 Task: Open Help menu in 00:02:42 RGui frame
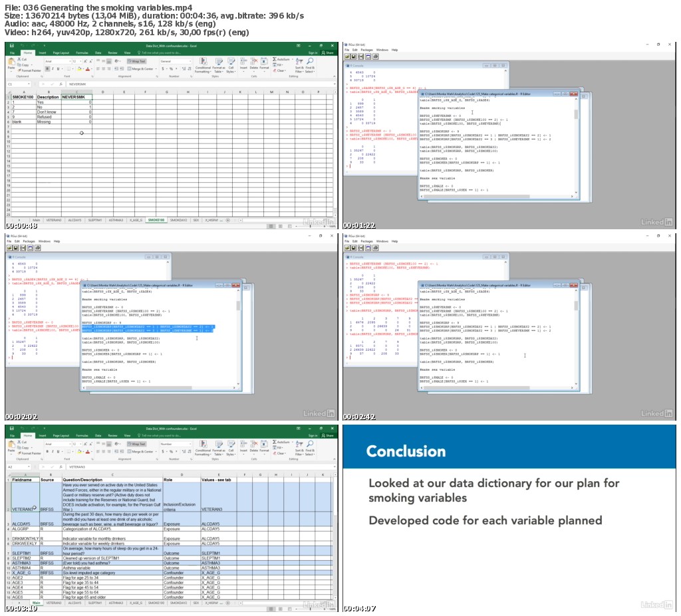coord(394,241)
